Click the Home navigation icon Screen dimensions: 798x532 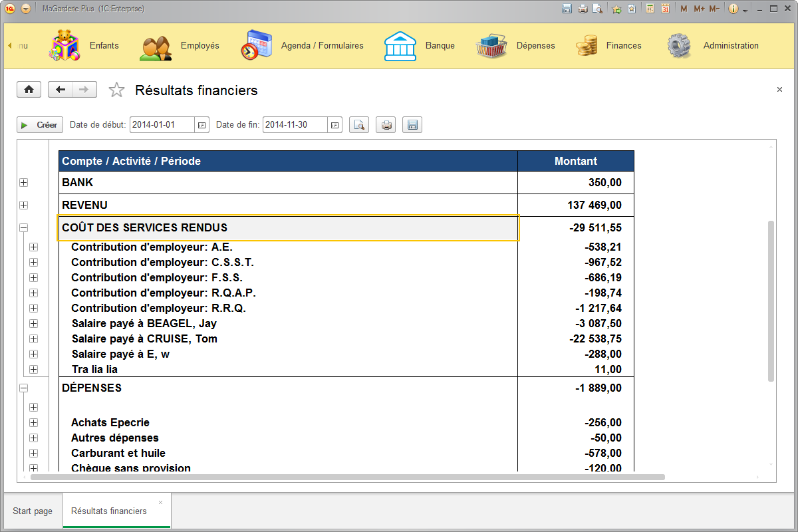[x=29, y=89]
